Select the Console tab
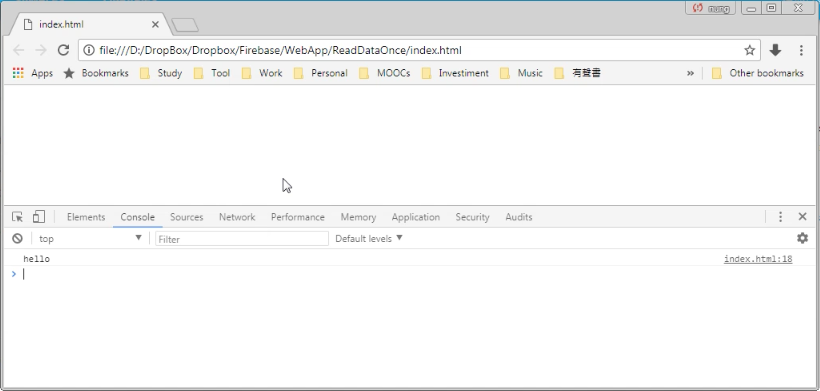 coord(138,217)
